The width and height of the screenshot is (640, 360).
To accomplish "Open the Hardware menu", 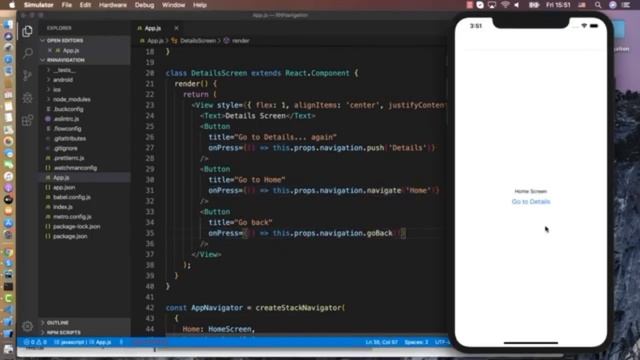I will 113,5.
